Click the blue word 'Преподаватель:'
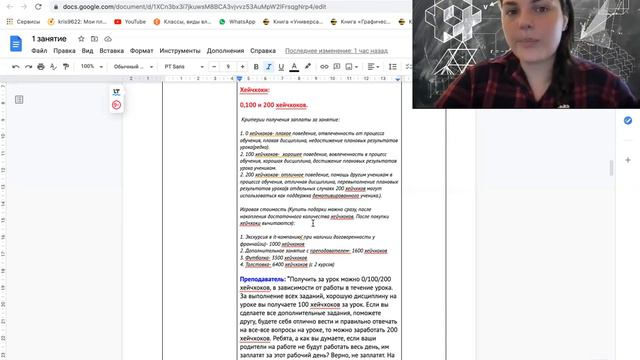The width and height of the screenshot is (640, 360). [x=262, y=279]
